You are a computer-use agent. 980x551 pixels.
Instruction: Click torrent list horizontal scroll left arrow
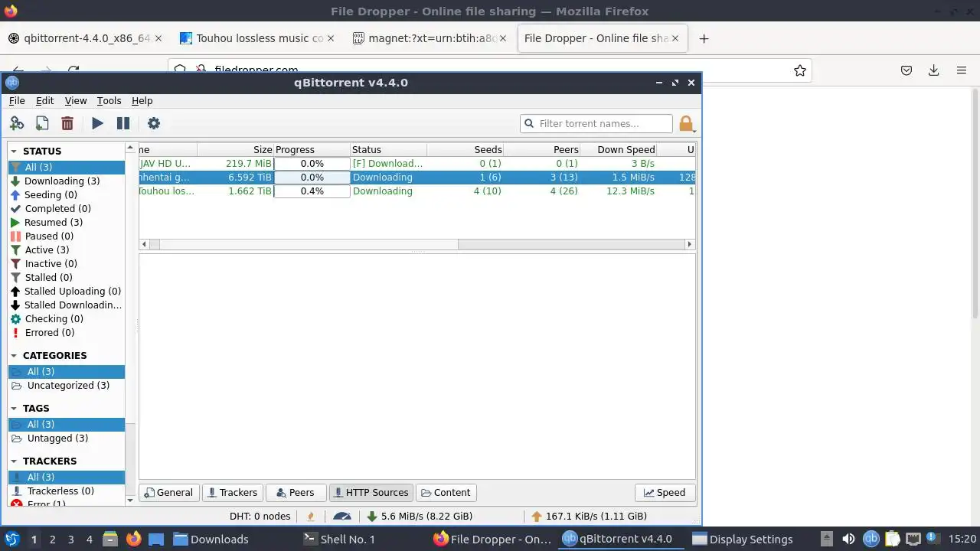pyautogui.click(x=144, y=244)
